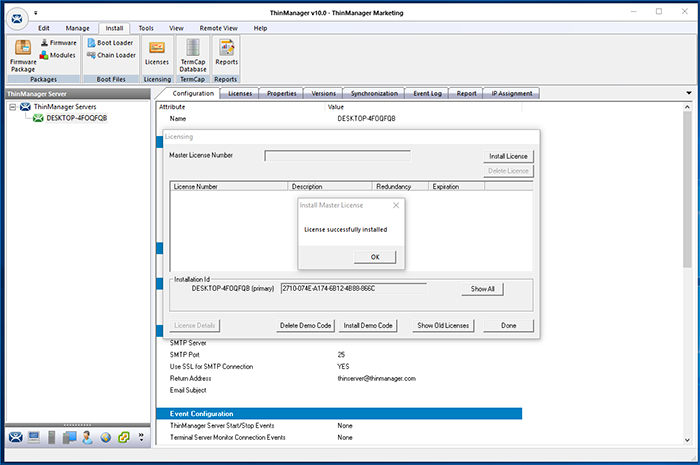Screen dimensions: 700x465
Task: Open the TermCap Database ribbon icon
Action: click(193, 55)
